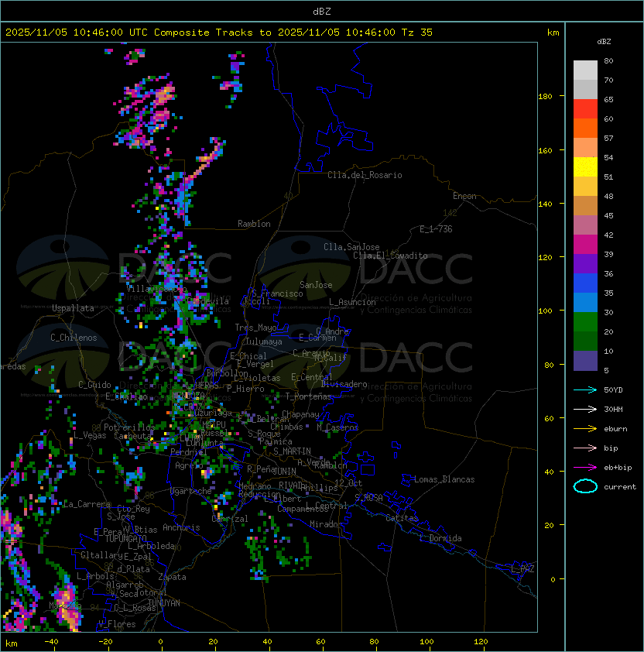
Task: Click the cyan 50YD arrow in legend
Action: 585,389
